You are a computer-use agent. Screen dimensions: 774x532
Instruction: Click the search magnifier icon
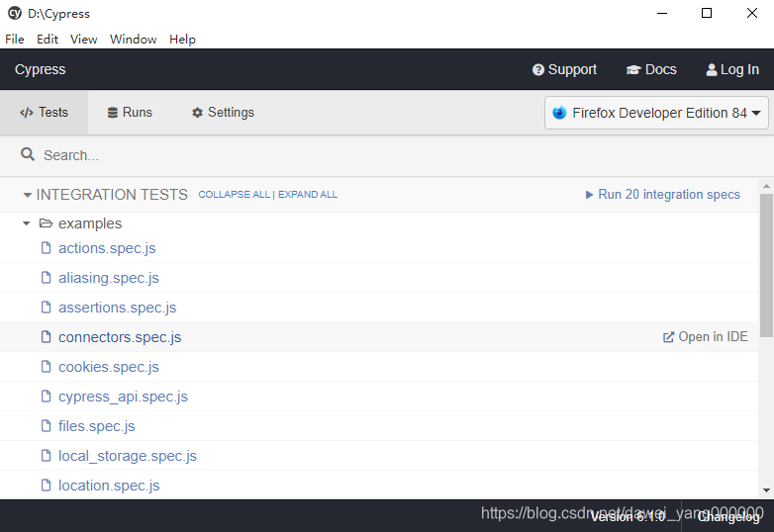[28, 155]
